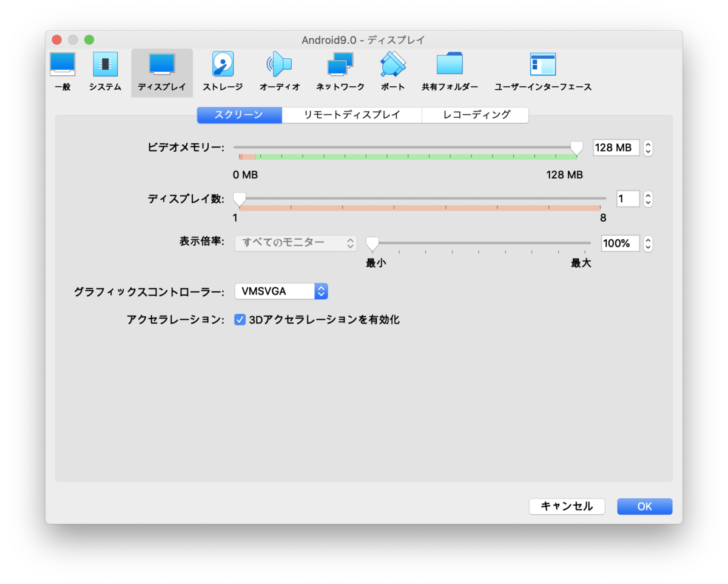728x584 pixels.
Task: Click the アクセラレーション label
Action: [176, 319]
